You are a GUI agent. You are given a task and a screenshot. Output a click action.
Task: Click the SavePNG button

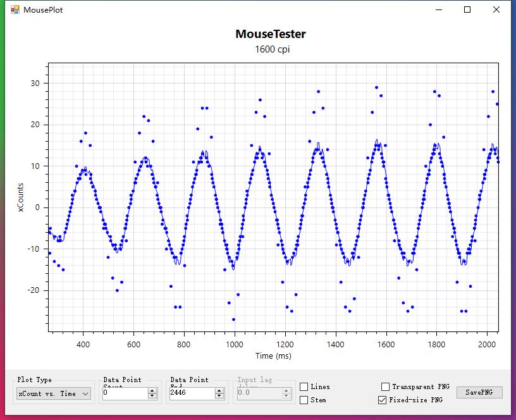pos(481,392)
